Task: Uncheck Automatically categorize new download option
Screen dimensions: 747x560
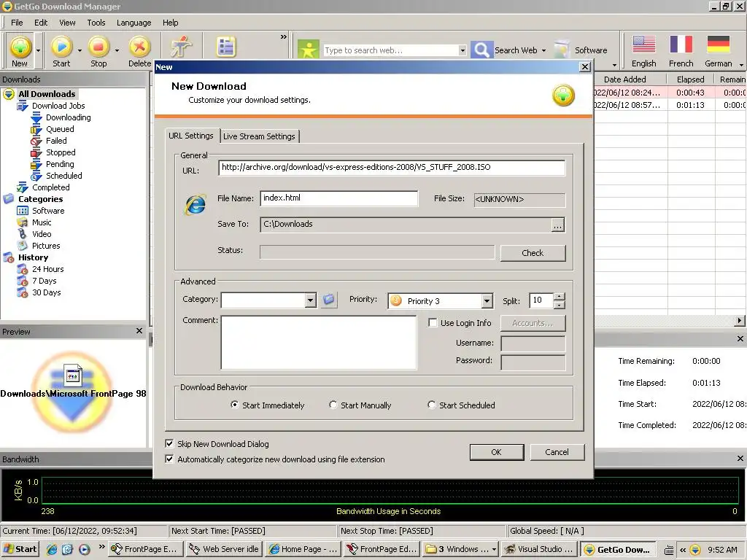Action: click(169, 459)
